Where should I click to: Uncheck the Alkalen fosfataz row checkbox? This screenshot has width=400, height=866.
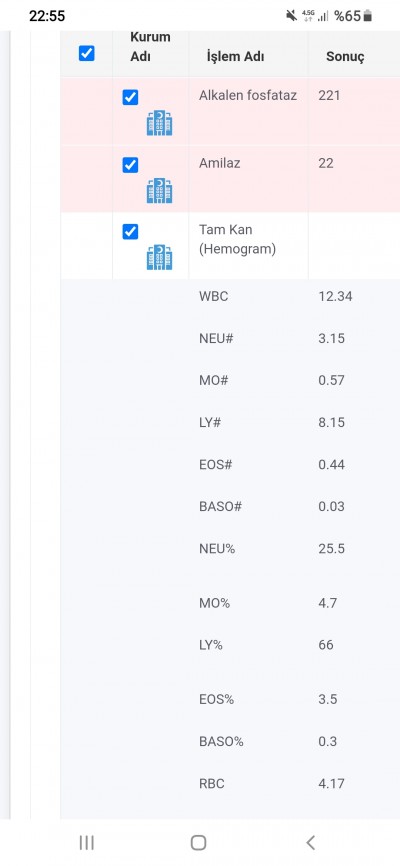(x=130, y=97)
